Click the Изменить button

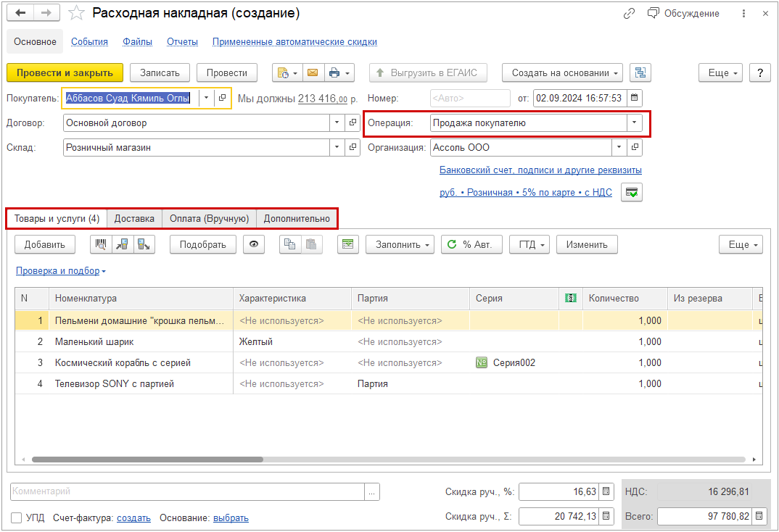coord(587,245)
